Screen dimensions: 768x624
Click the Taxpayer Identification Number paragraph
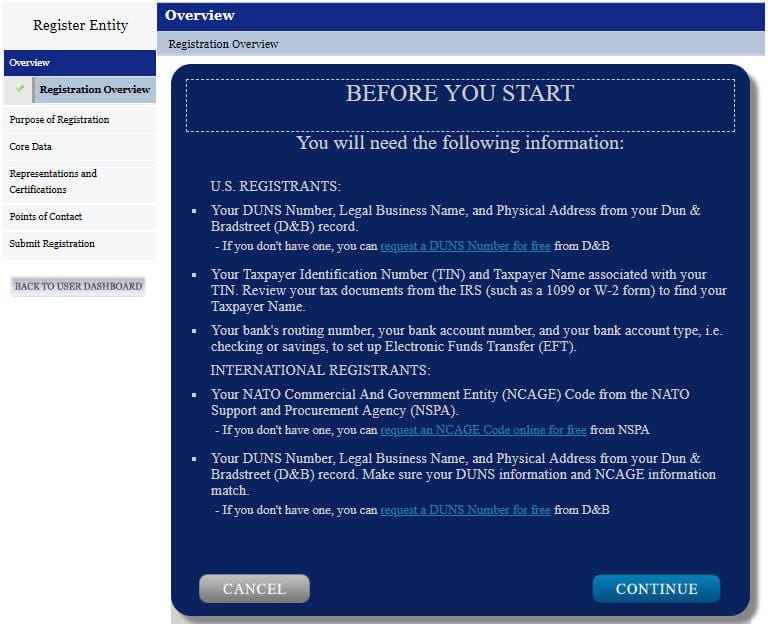pos(469,290)
